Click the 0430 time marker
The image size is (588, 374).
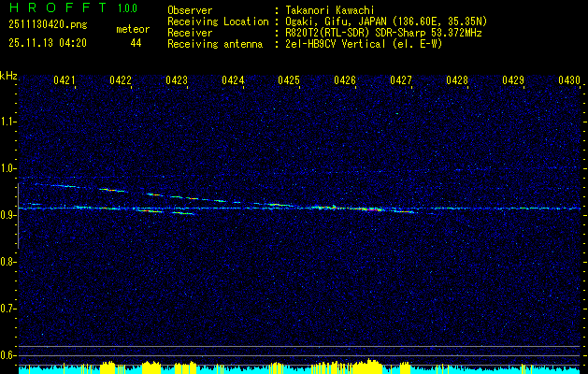tap(569, 81)
